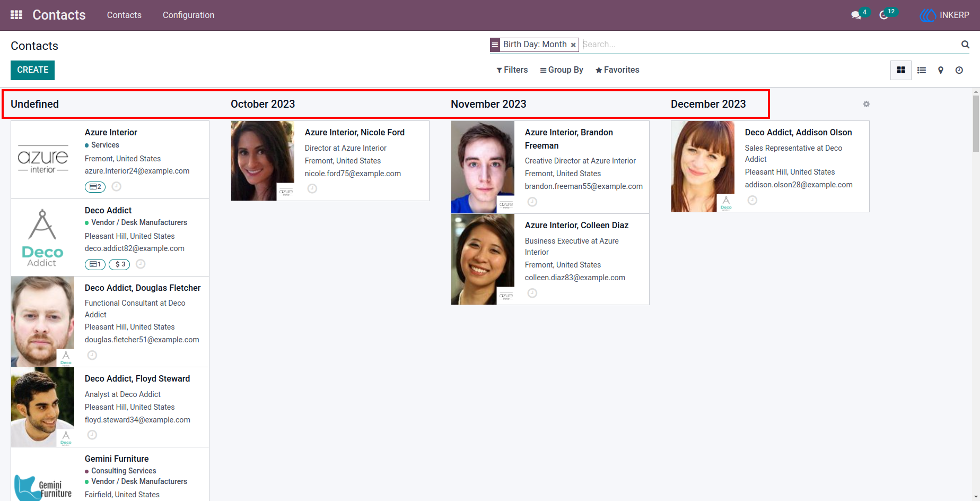Switch to List view
980x501 pixels.
(x=922, y=70)
